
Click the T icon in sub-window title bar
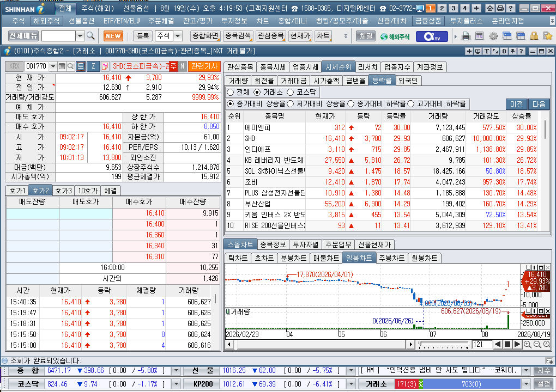click(487, 51)
